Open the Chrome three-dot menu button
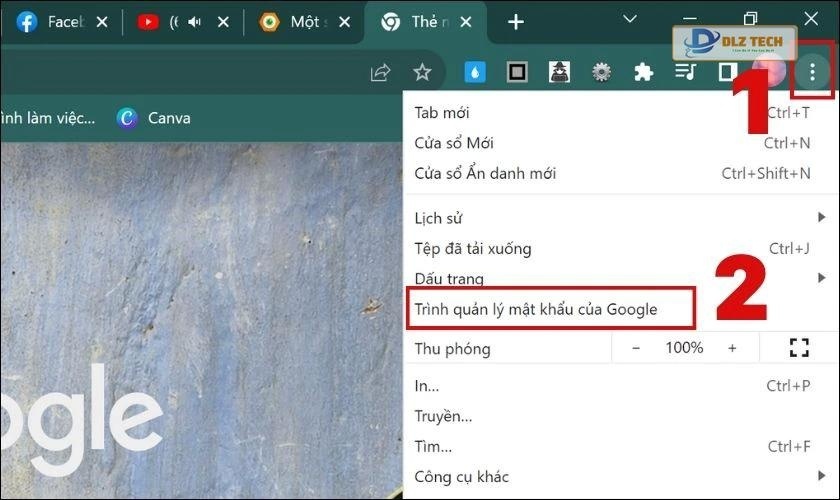The image size is (840, 500). (812, 72)
